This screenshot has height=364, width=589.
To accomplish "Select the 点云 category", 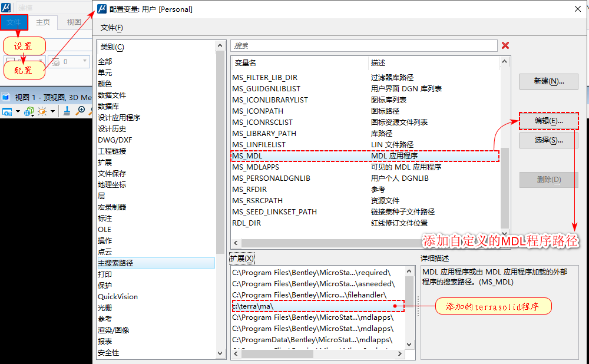I will click(105, 252).
